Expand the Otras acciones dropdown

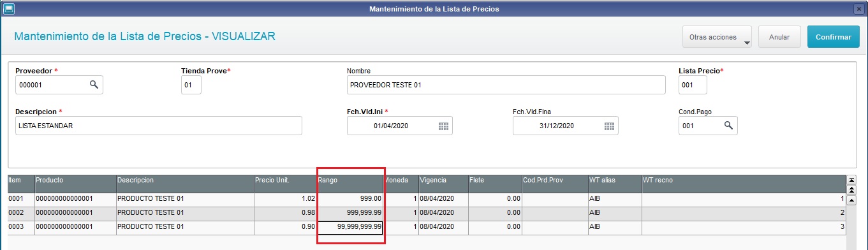717,37
